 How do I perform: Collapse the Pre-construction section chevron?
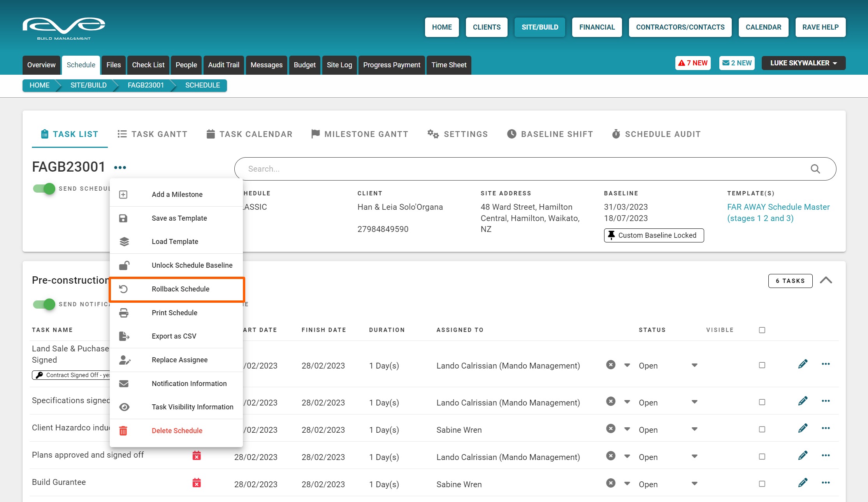[826, 280]
